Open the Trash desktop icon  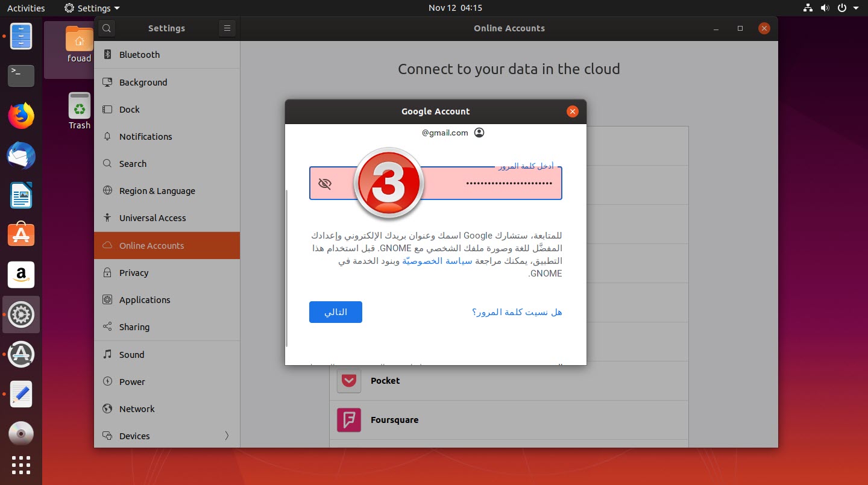point(80,111)
